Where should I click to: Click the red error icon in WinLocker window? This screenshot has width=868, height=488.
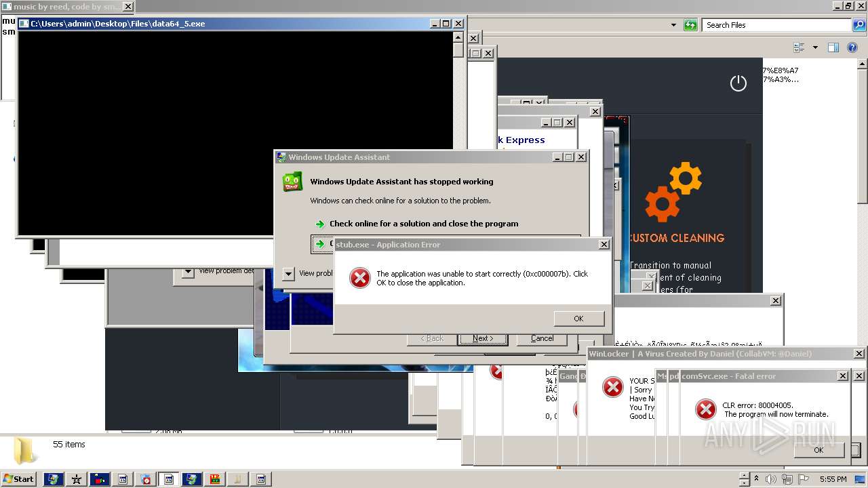click(613, 387)
